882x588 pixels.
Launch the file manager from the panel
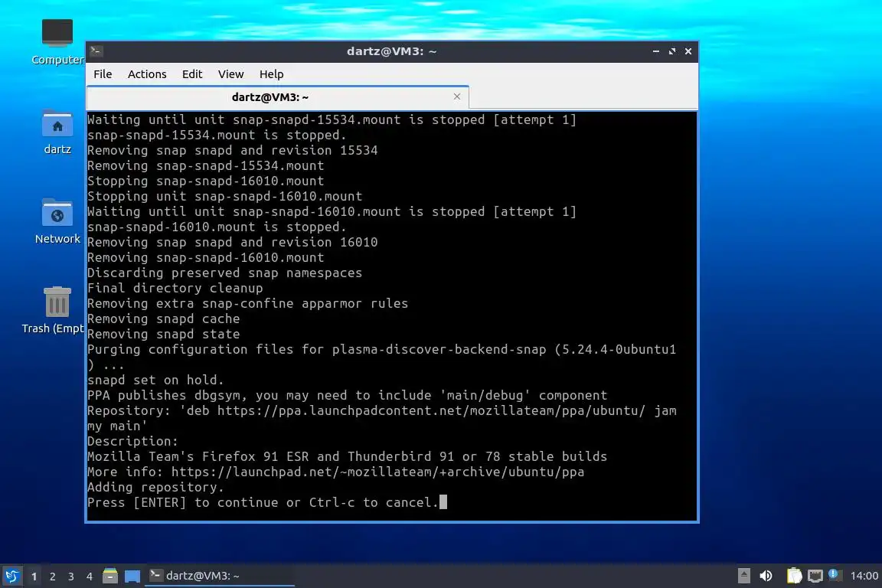[110, 576]
